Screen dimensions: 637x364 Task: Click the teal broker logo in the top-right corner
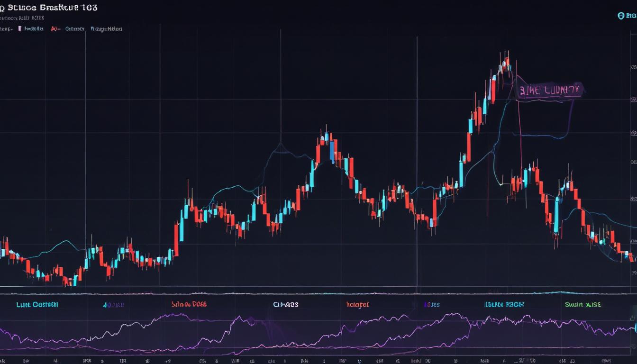click(622, 15)
